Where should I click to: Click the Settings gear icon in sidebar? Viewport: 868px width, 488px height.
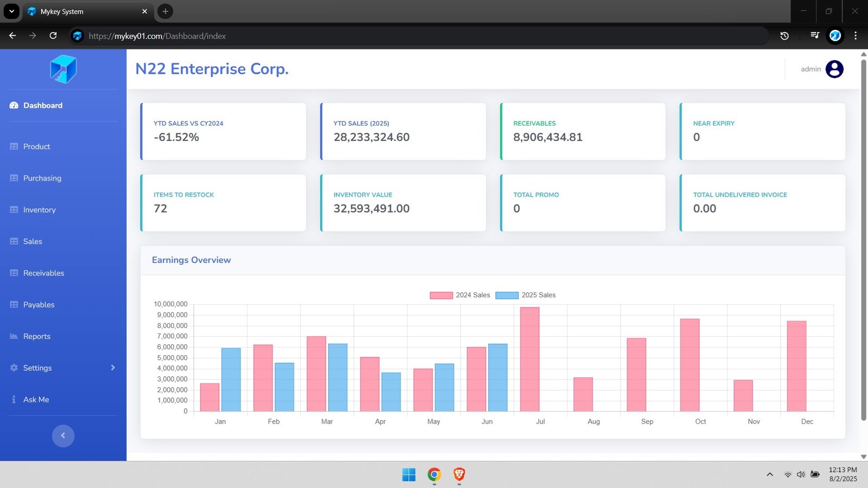(x=14, y=368)
